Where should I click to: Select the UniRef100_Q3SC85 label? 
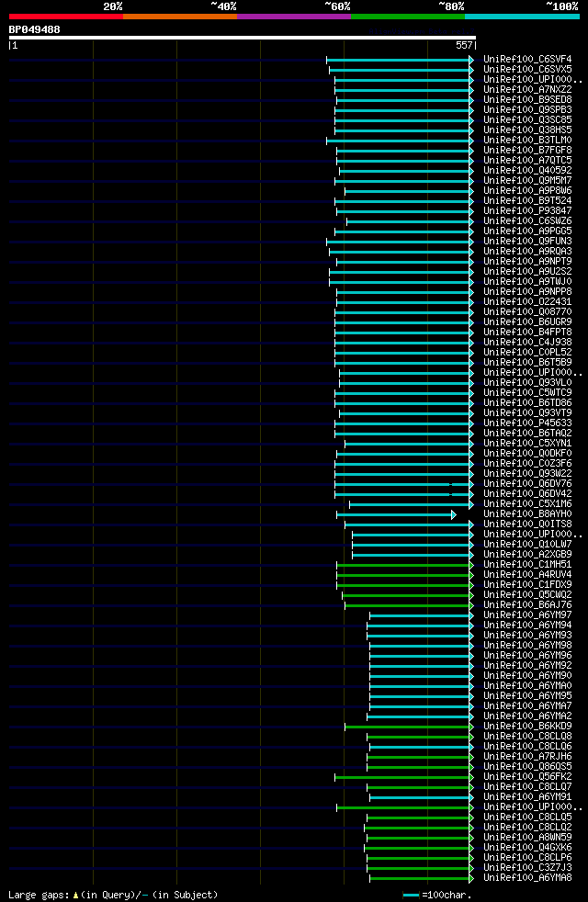(x=527, y=120)
